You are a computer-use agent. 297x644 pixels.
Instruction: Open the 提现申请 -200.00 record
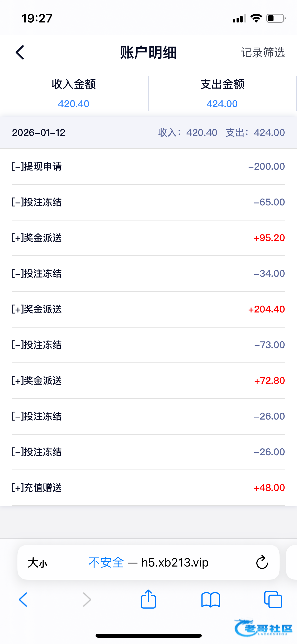(148, 167)
